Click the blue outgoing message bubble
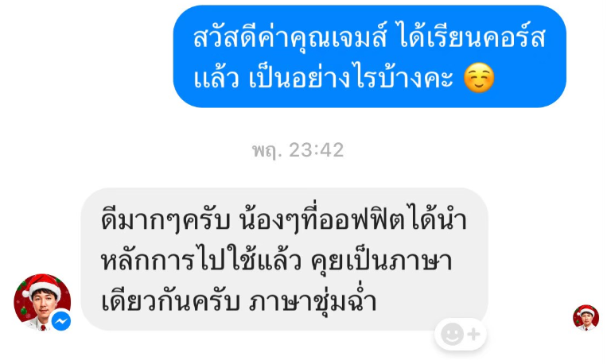Viewport: 607px width, 364px height. click(370, 56)
